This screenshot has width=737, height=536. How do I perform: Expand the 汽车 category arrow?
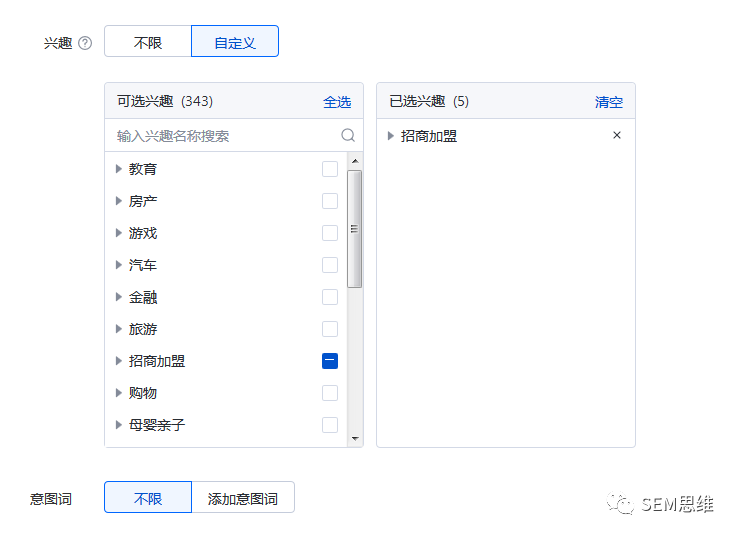click(x=119, y=265)
